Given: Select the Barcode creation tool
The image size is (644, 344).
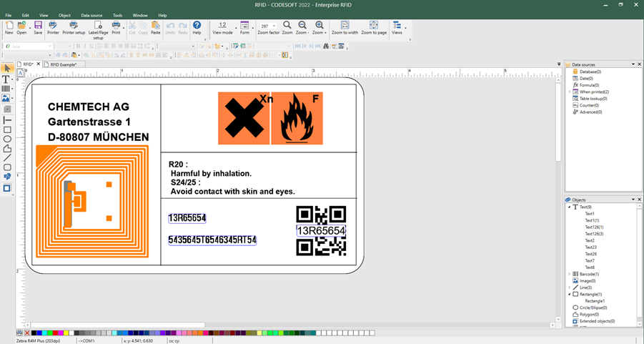Looking at the screenshot, I should pyautogui.click(x=6, y=89).
